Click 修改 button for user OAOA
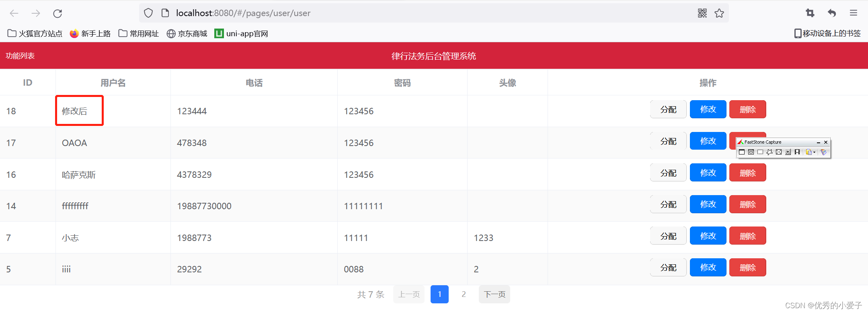The image size is (868, 313). tap(708, 141)
